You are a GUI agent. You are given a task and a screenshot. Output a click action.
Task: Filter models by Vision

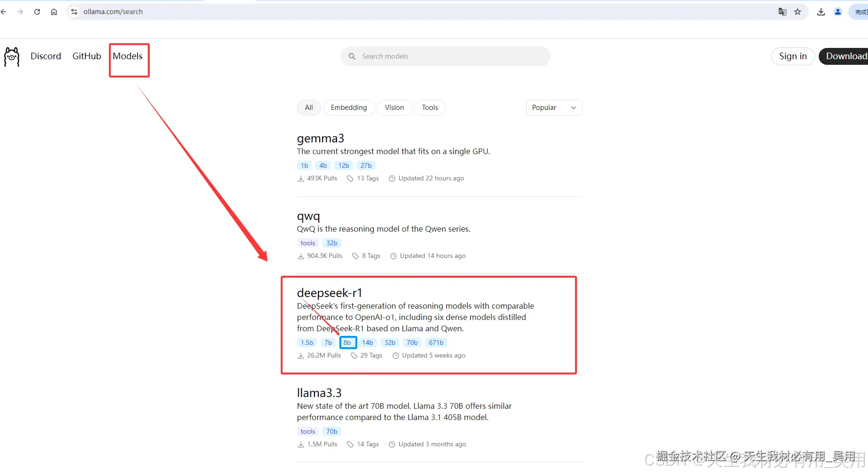coord(394,108)
